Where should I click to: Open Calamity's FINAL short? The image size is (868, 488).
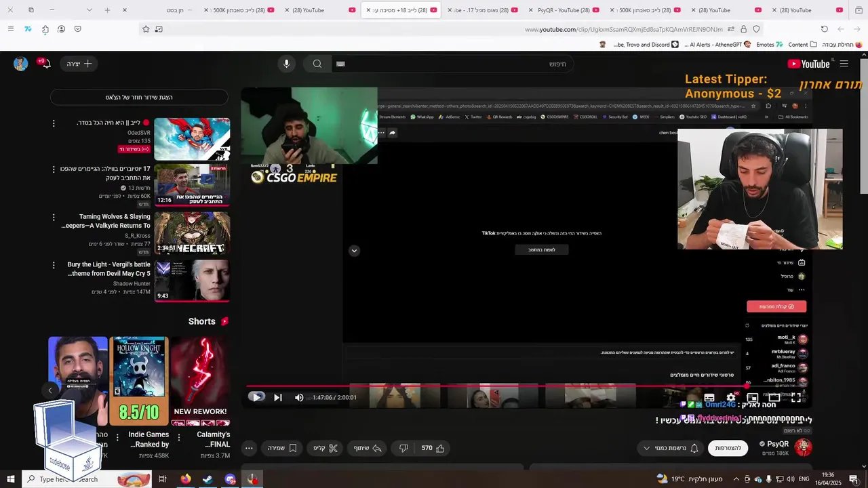click(200, 382)
